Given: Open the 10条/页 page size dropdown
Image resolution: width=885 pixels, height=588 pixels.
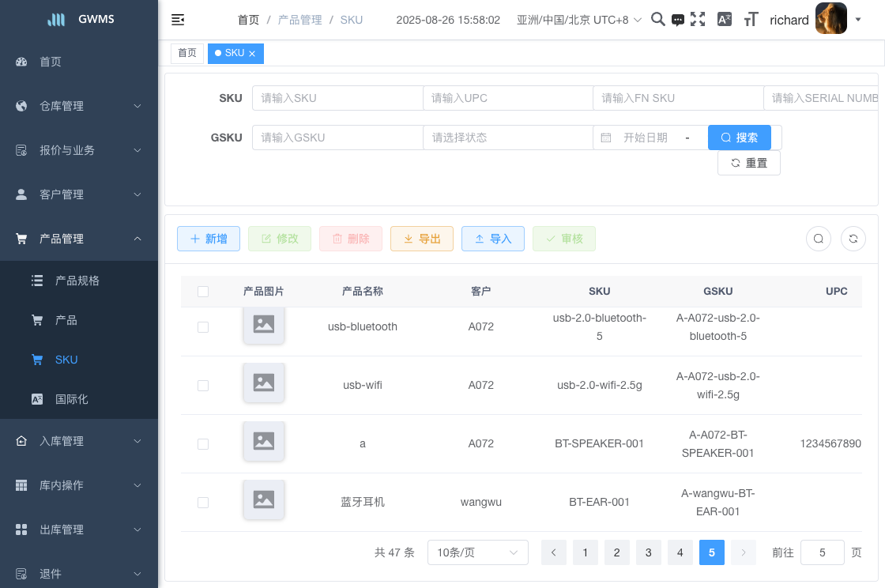Looking at the screenshot, I should (477, 552).
